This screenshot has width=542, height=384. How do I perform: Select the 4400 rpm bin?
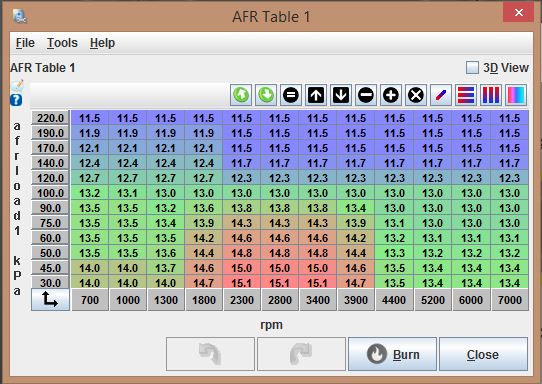(x=394, y=300)
